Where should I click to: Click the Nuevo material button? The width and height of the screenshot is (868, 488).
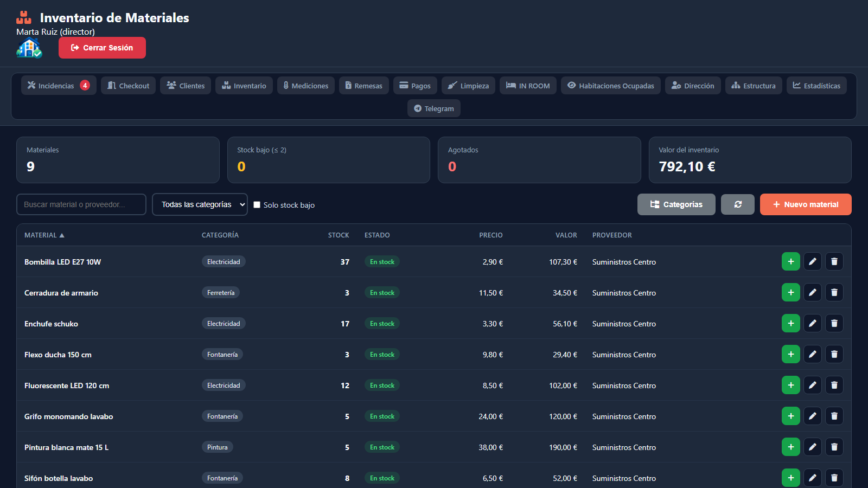click(x=806, y=204)
